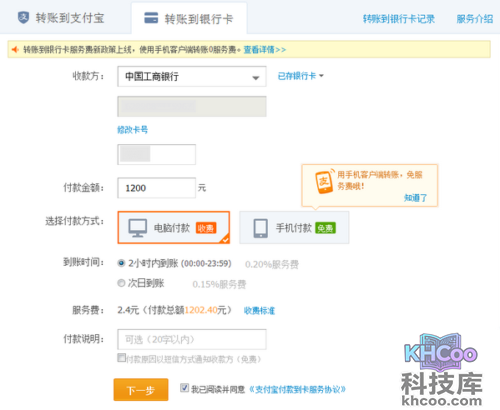Click the payee name input field

click(x=156, y=154)
